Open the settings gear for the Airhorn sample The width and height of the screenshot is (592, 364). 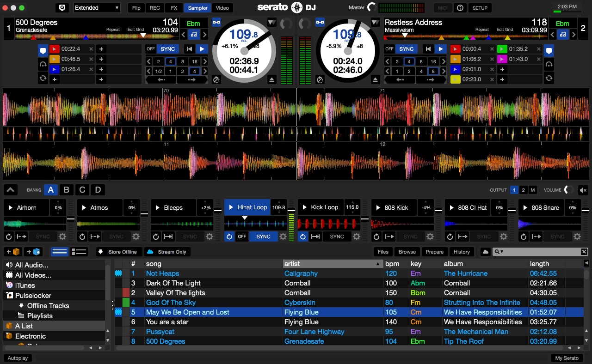[62, 237]
